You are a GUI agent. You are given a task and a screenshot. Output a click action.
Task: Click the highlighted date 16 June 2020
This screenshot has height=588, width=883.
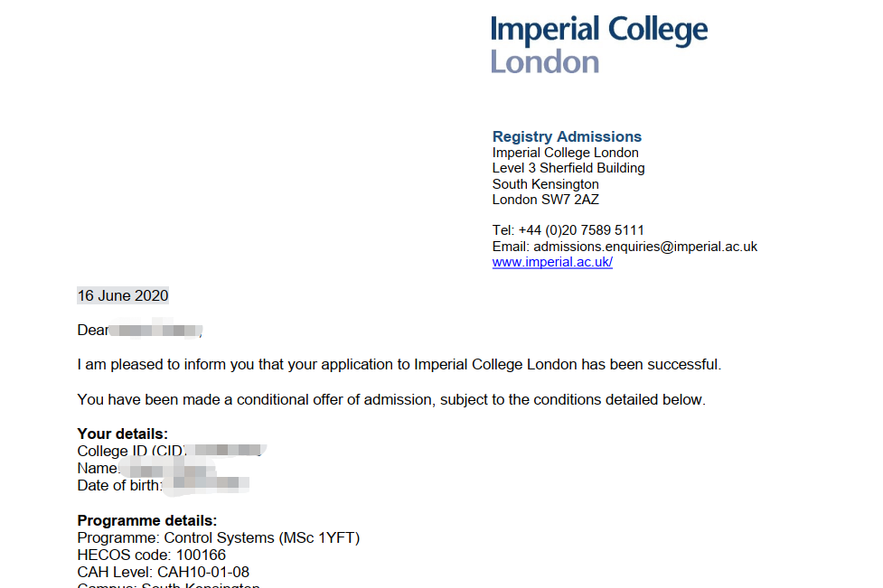(123, 296)
